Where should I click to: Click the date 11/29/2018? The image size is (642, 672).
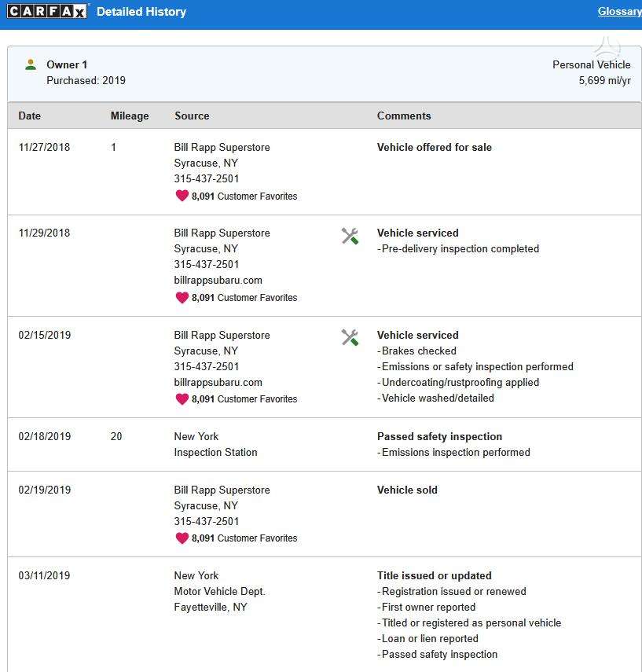[44, 233]
